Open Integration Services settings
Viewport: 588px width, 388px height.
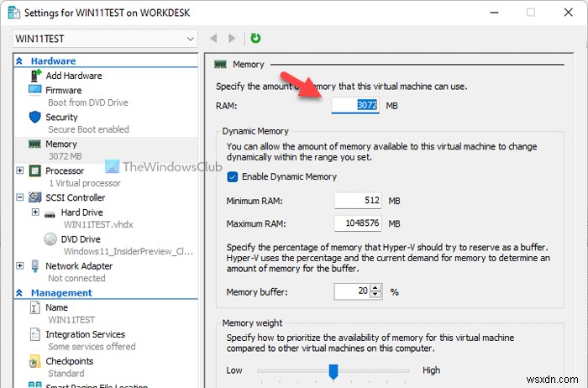(85, 334)
